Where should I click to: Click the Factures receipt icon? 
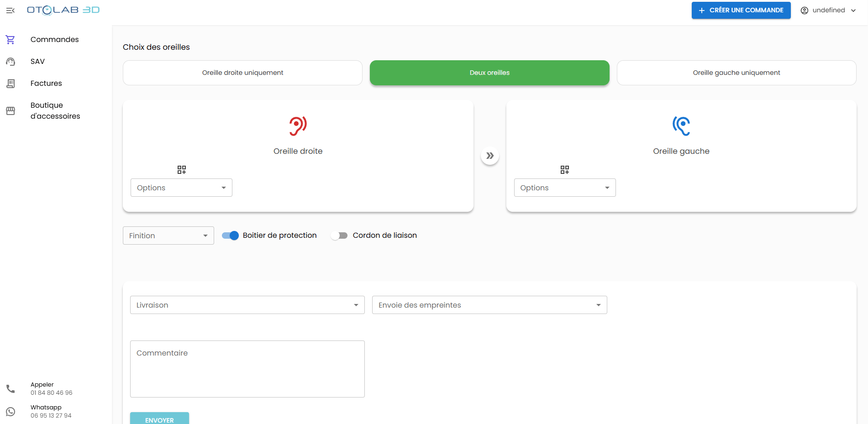[11, 84]
